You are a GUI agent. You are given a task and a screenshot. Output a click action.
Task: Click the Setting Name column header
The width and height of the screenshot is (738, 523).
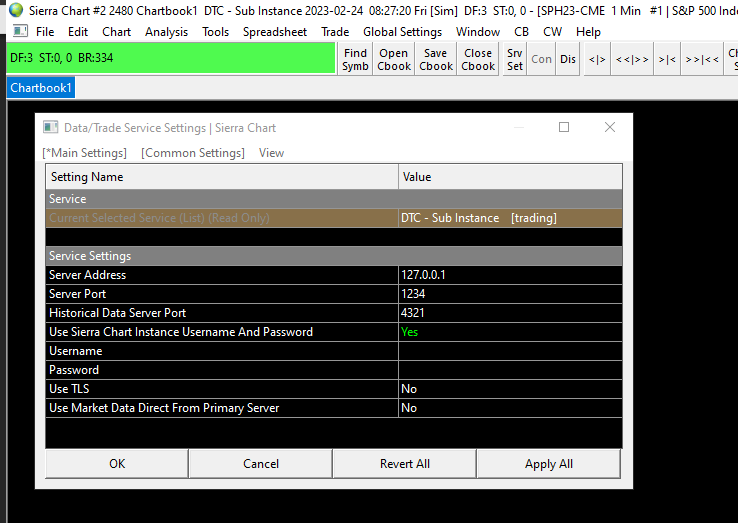[222, 177]
